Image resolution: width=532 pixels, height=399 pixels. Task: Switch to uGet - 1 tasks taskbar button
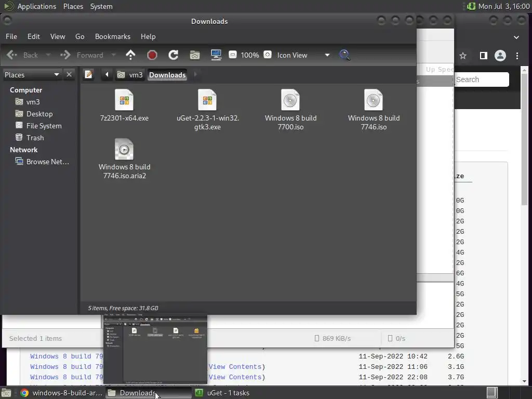tap(222, 393)
